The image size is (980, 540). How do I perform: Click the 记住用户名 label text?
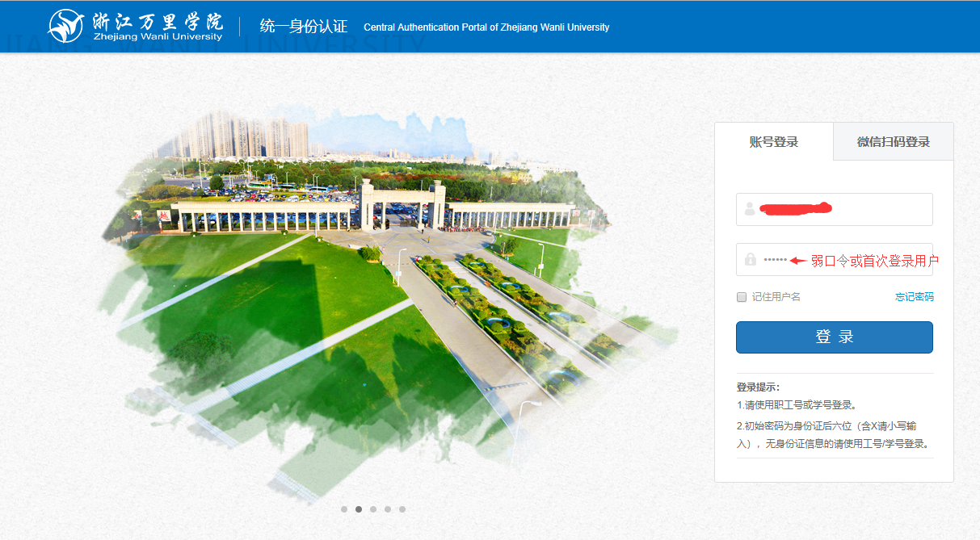[776, 297]
